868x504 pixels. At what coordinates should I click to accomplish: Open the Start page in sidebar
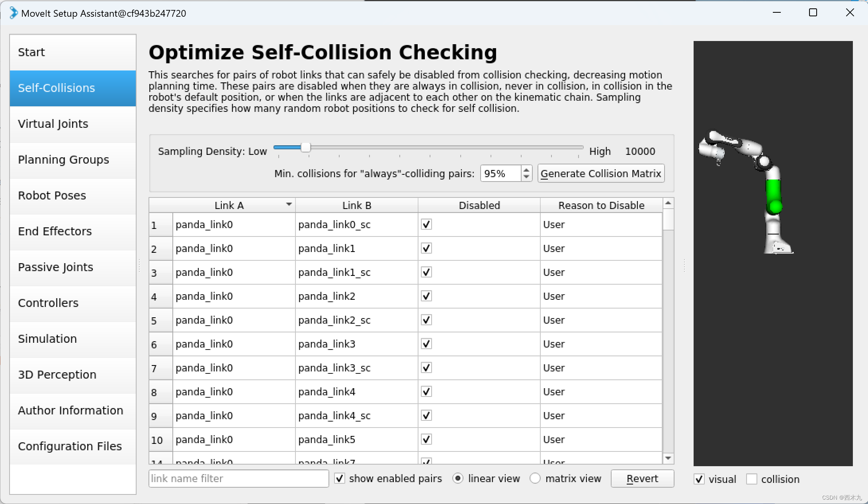pyautogui.click(x=73, y=53)
